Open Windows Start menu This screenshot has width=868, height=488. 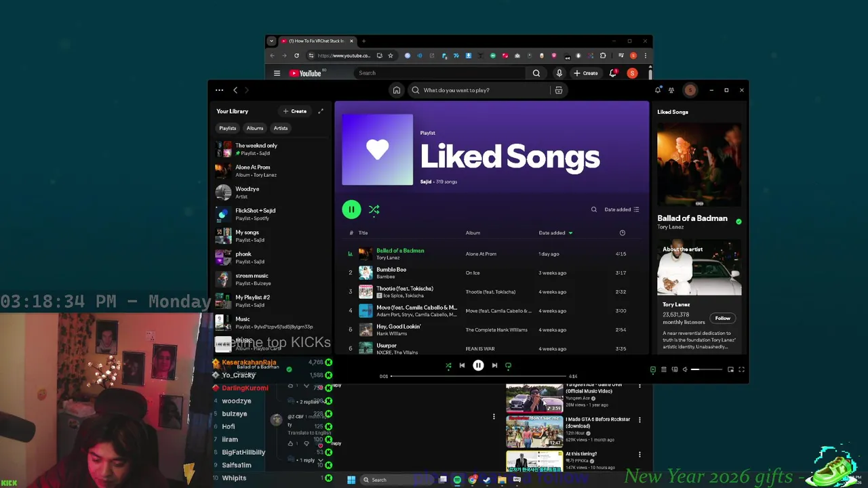pos(351,480)
